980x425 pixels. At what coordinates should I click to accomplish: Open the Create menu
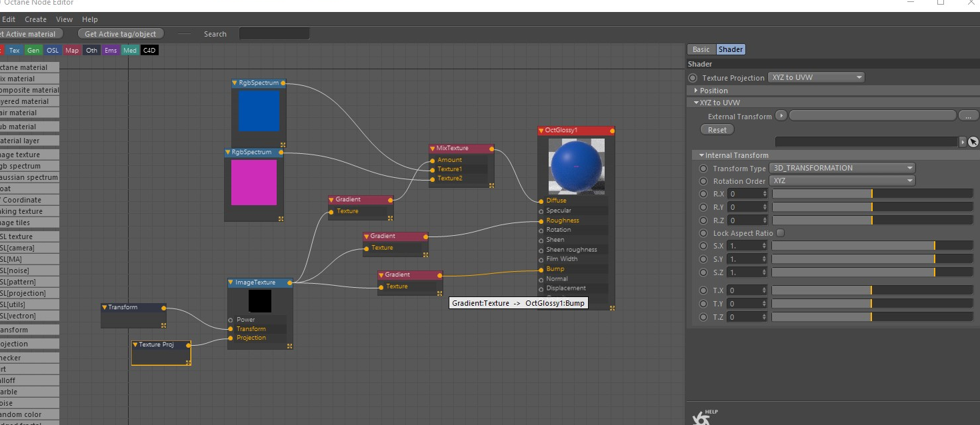(35, 19)
